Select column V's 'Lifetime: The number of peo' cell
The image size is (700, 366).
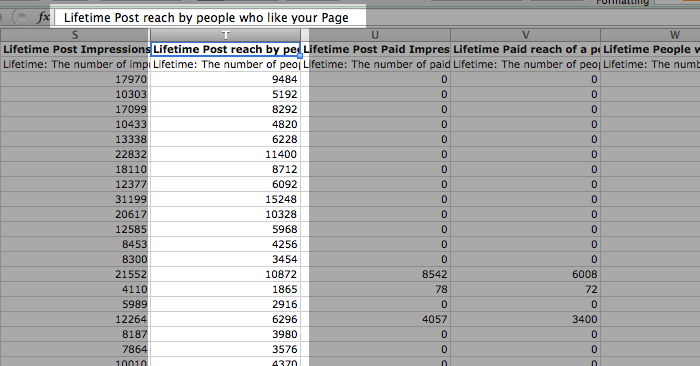tap(525, 64)
